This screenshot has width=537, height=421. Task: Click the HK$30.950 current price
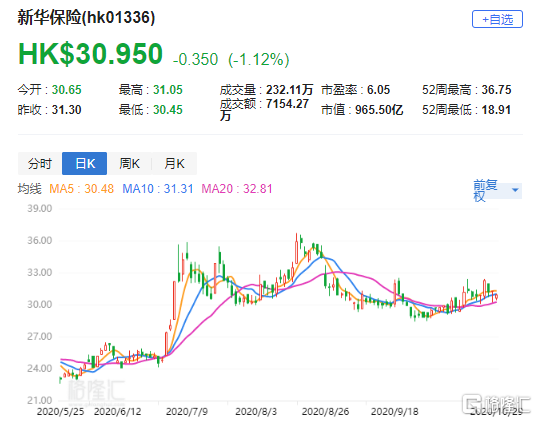click(90, 54)
